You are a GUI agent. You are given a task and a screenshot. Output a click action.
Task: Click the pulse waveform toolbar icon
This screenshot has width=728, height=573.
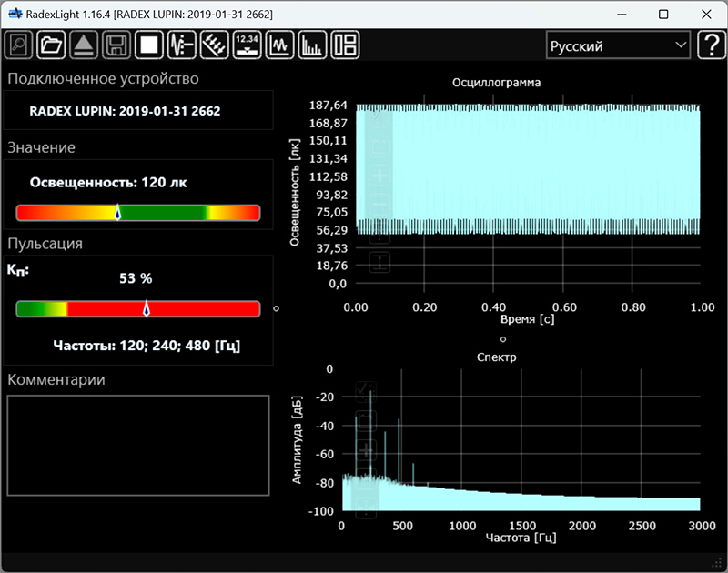point(182,45)
